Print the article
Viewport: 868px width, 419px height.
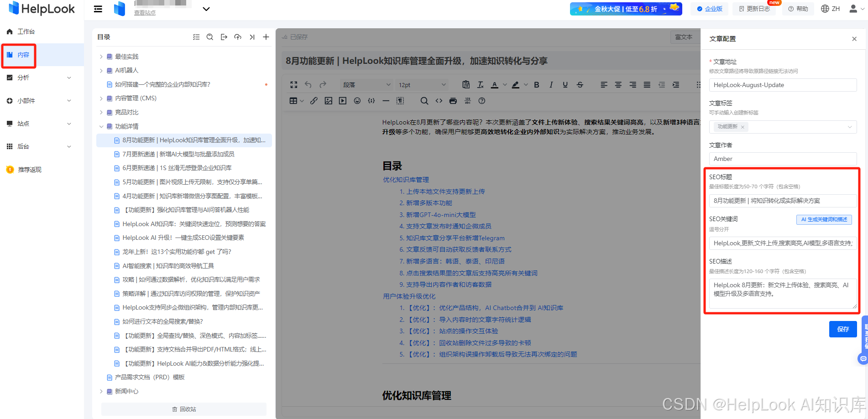coord(453,101)
